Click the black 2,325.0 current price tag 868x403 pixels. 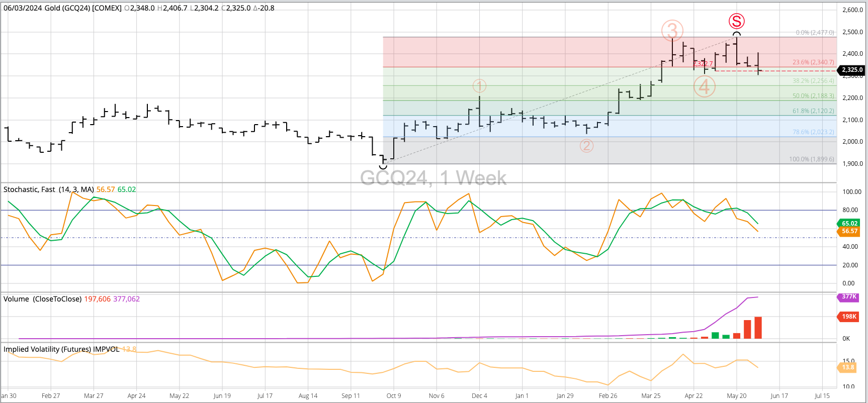[852, 70]
